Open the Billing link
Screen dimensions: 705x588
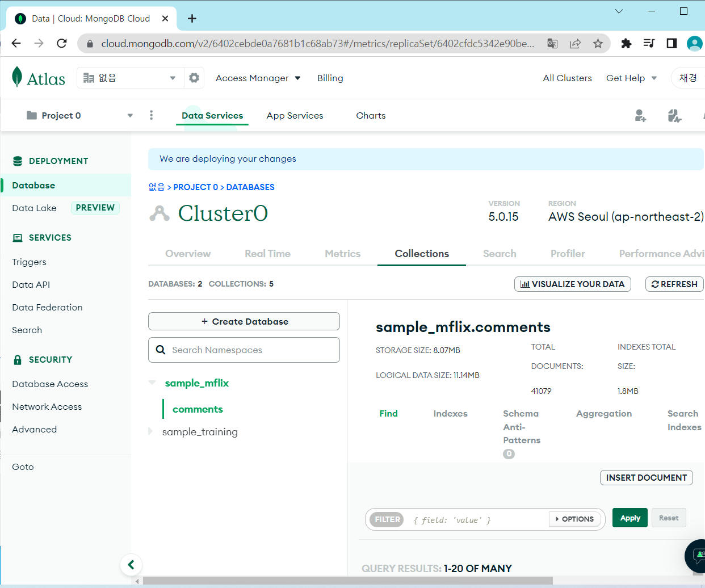coord(330,78)
